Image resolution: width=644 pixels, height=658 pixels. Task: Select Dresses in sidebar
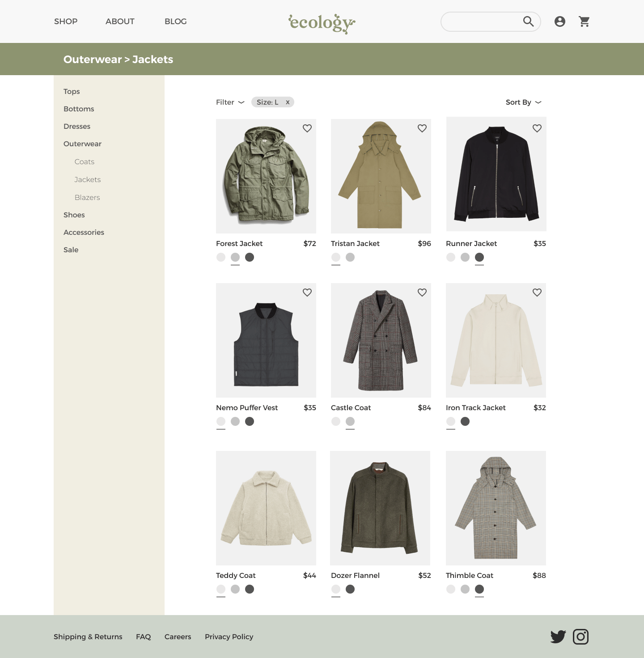(x=77, y=126)
